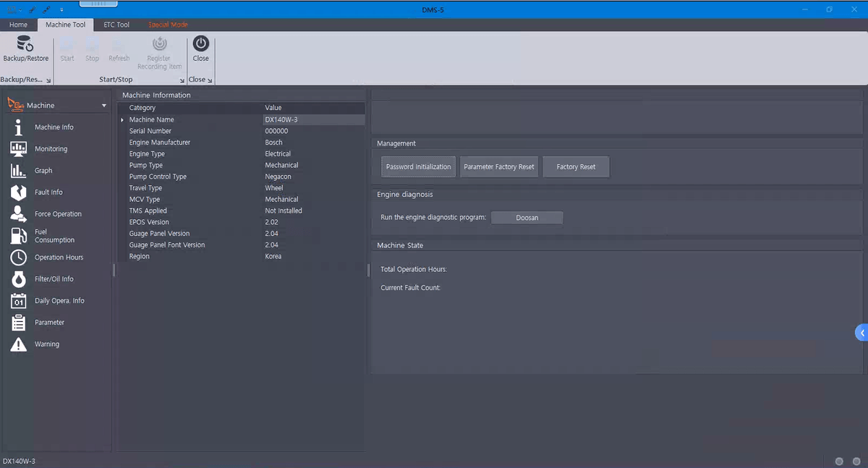Open Machine Info in the sidebar
The height and width of the screenshot is (468, 868).
(54, 127)
